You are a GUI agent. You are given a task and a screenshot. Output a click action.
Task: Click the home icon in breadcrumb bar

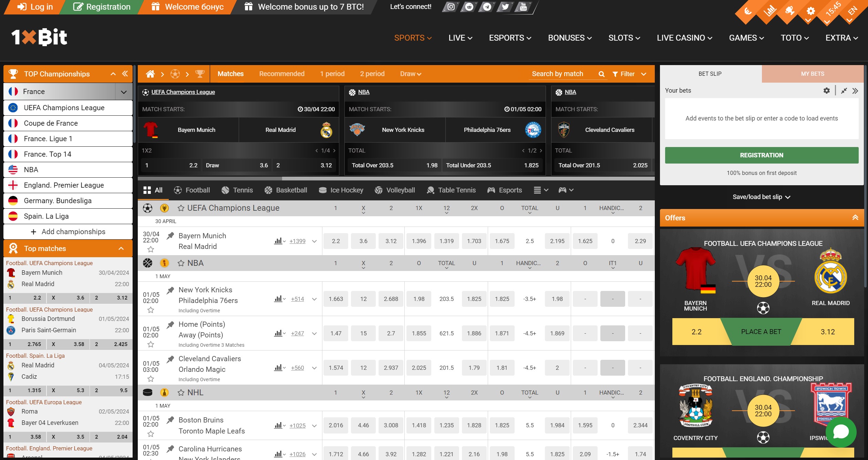click(x=150, y=74)
